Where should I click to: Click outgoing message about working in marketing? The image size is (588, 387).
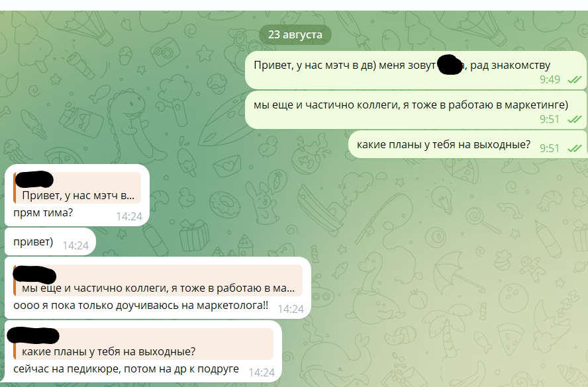415,110
